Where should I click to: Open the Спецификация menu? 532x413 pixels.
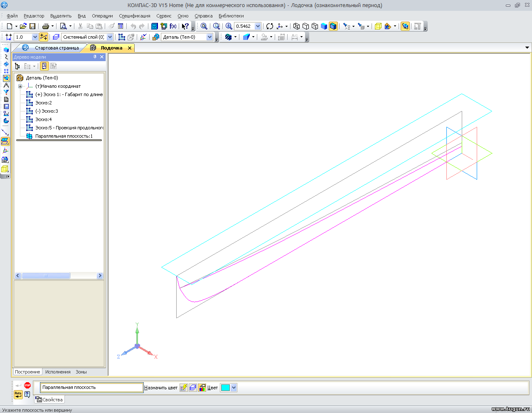pos(135,16)
